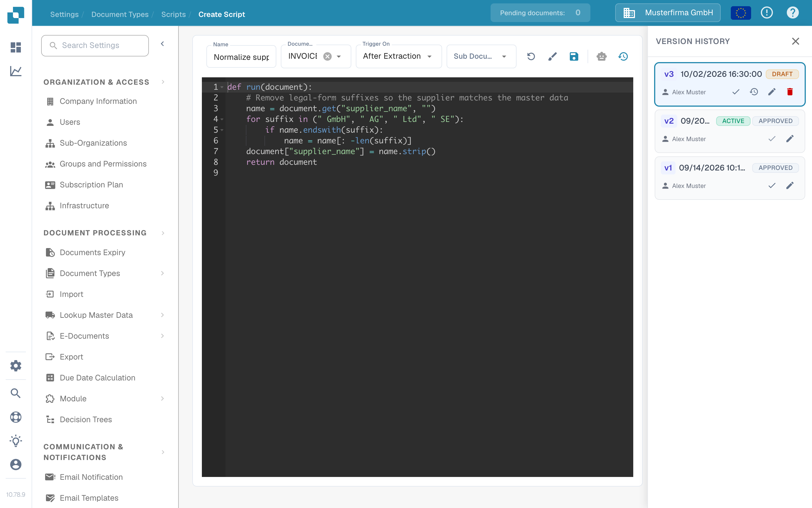This screenshot has height=508, width=812.
Task: Switch region via the EU flag
Action: [x=741, y=13]
